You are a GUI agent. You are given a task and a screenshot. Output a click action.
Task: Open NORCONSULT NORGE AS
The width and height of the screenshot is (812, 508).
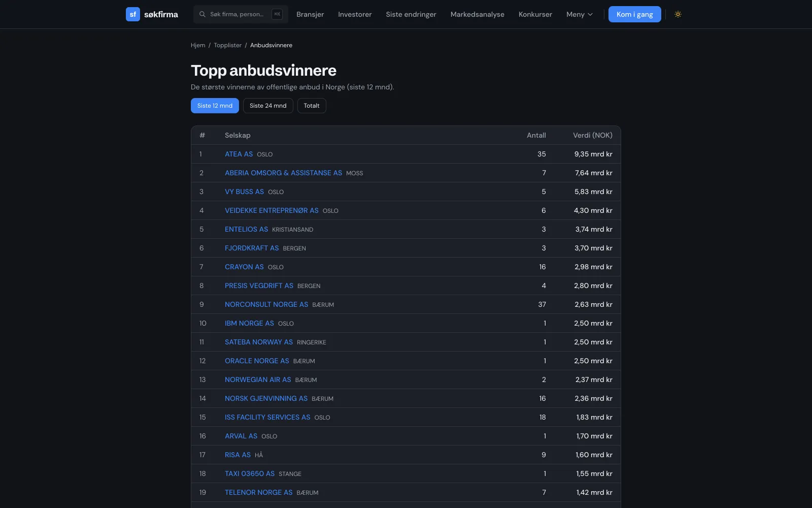coord(266,304)
